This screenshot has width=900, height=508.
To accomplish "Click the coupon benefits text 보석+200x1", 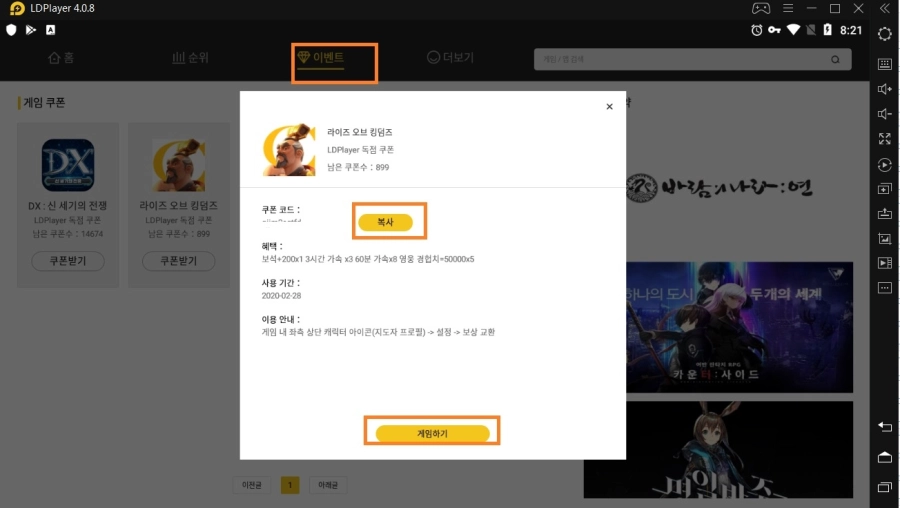I will click(368, 259).
